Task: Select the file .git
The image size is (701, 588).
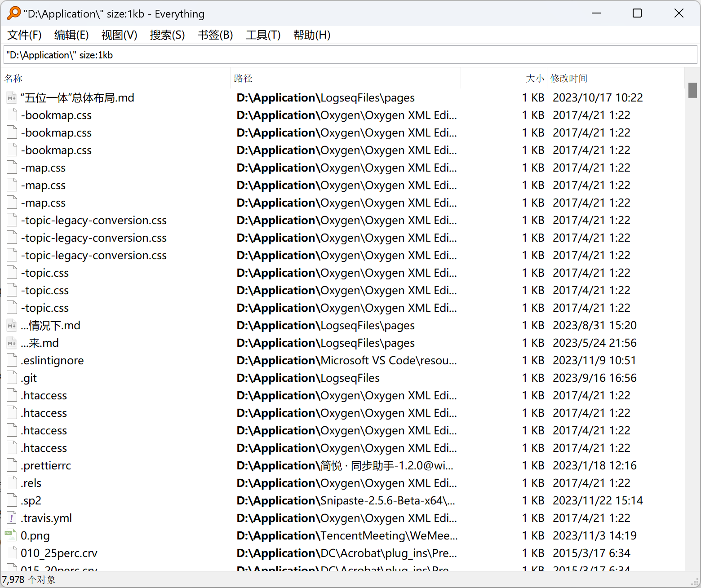Action: point(29,378)
